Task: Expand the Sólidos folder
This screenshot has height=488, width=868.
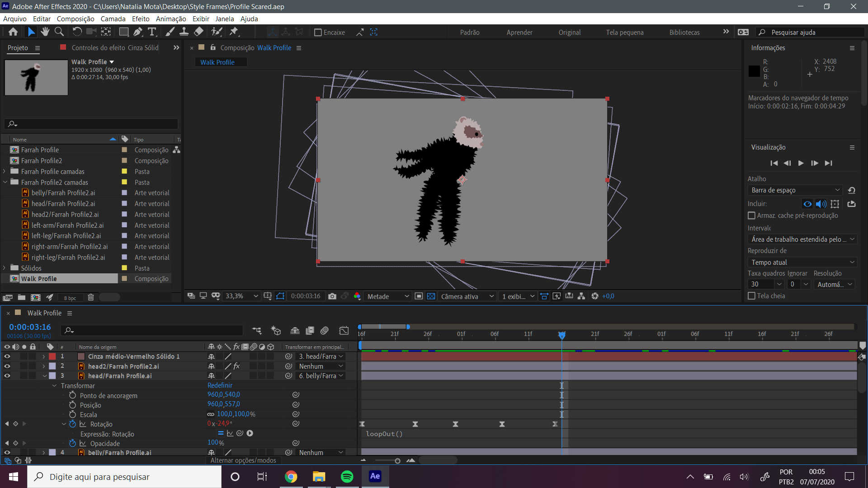Action: (5, 268)
